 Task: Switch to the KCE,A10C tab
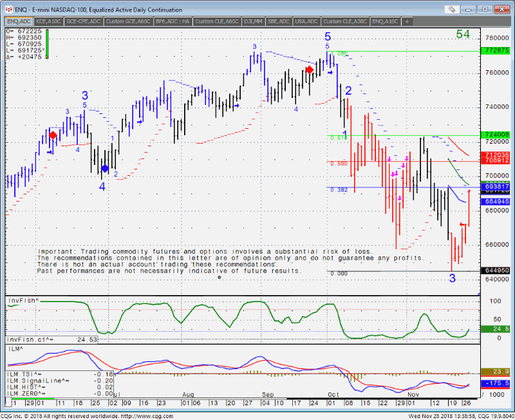(x=48, y=21)
